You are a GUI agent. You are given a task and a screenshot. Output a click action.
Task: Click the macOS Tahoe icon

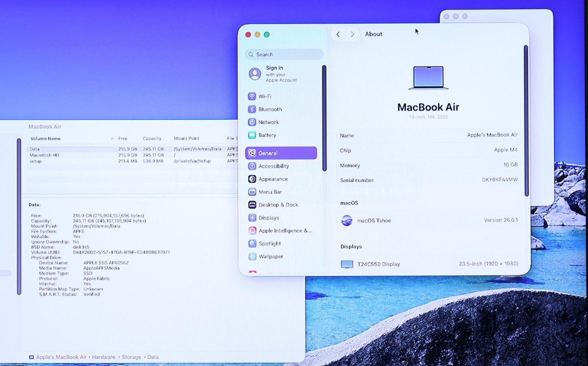click(347, 220)
